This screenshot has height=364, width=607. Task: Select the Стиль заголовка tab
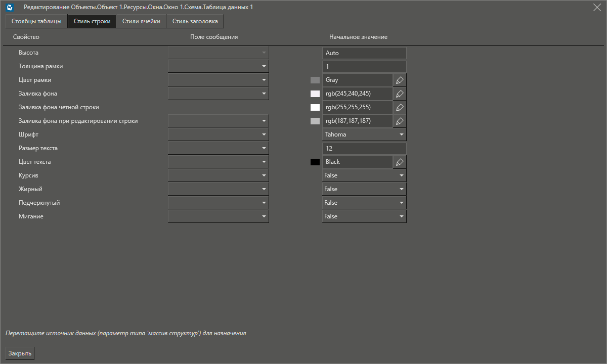pos(195,21)
